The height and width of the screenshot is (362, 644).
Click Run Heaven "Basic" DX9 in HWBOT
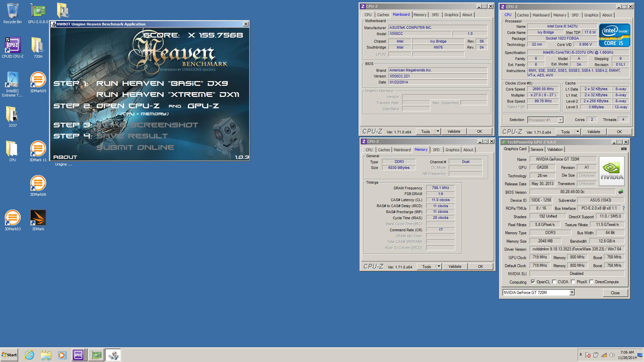[x=162, y=83]
